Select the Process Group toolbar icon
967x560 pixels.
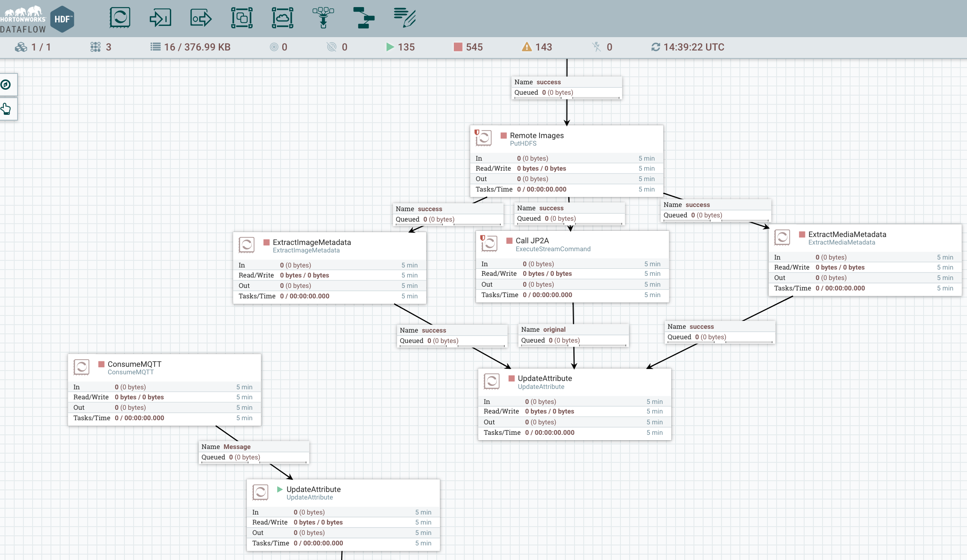tap(242, 18)
